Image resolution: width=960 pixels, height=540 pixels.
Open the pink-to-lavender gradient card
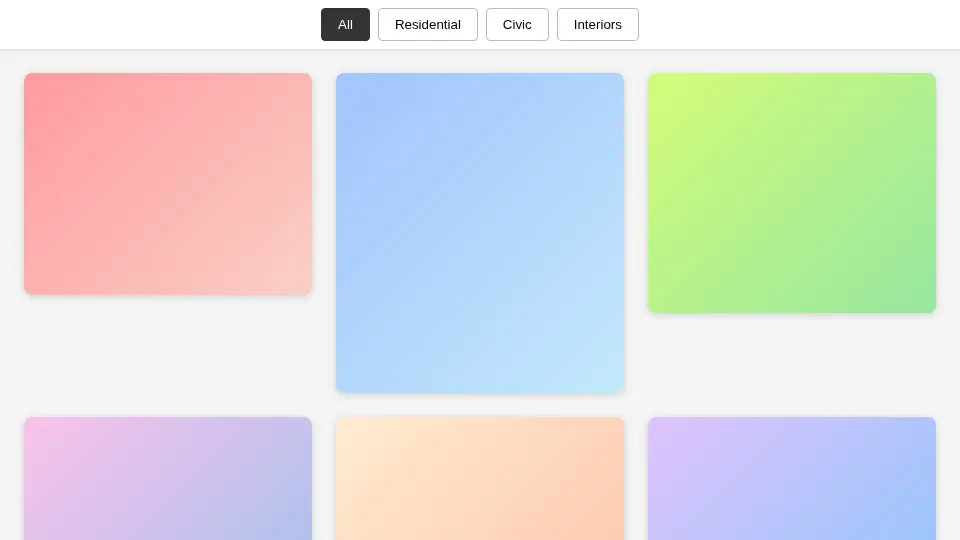[168, 478]
